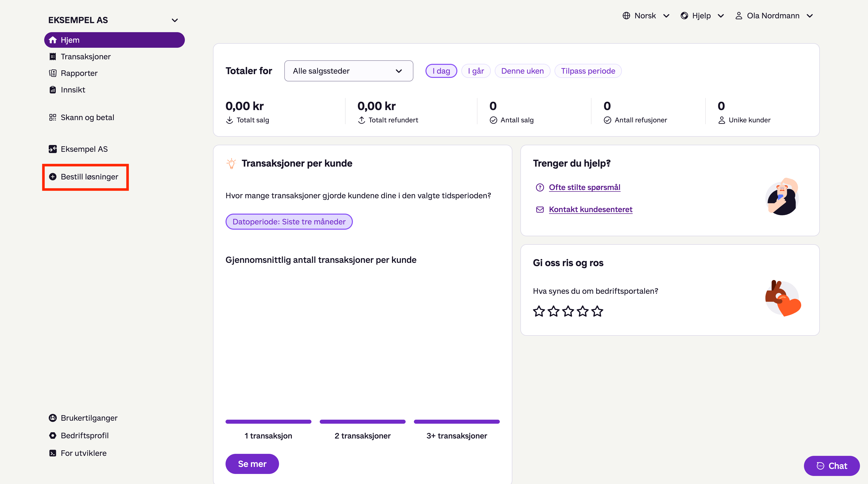
Task: Select the Tilpass periode filter
Action: point(588,71)
